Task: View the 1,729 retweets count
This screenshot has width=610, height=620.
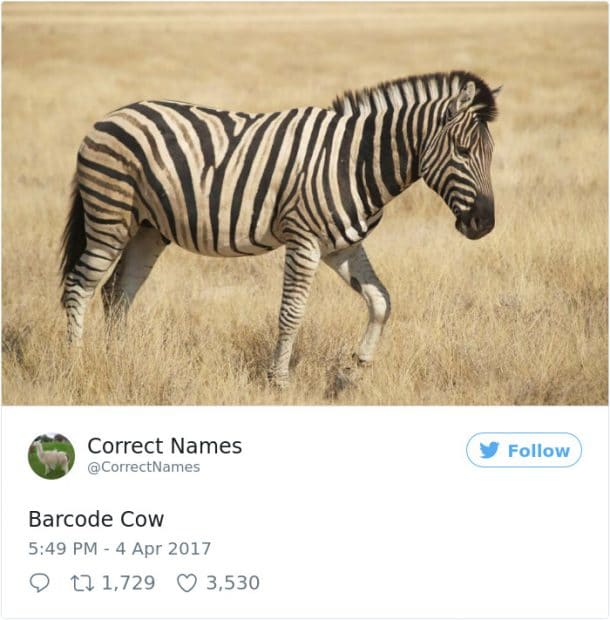Action: pos(128,583)
